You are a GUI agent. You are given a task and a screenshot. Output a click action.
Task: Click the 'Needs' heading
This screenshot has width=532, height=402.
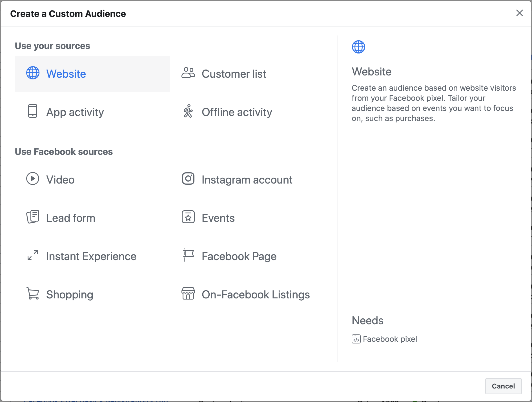click(x=367, y=320)
